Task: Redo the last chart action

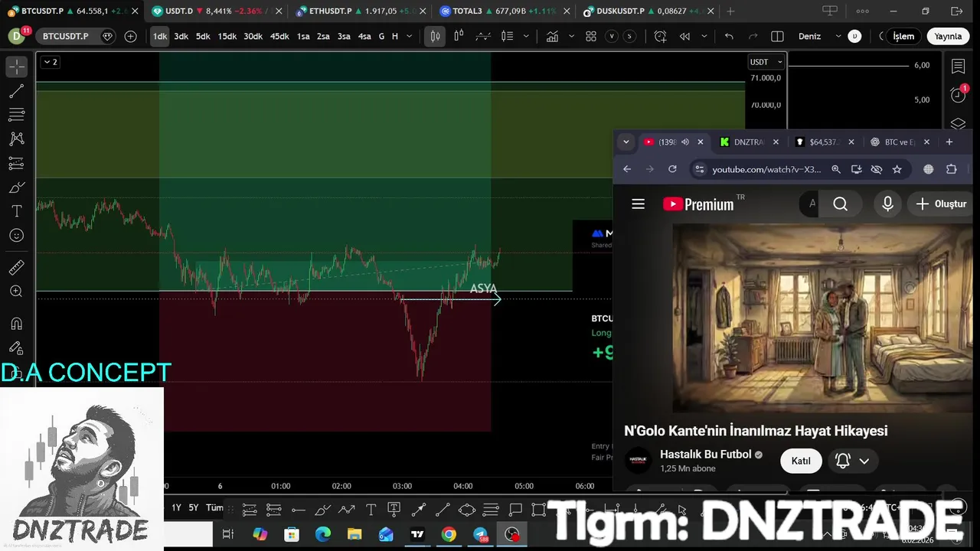Action: (753, 36)
